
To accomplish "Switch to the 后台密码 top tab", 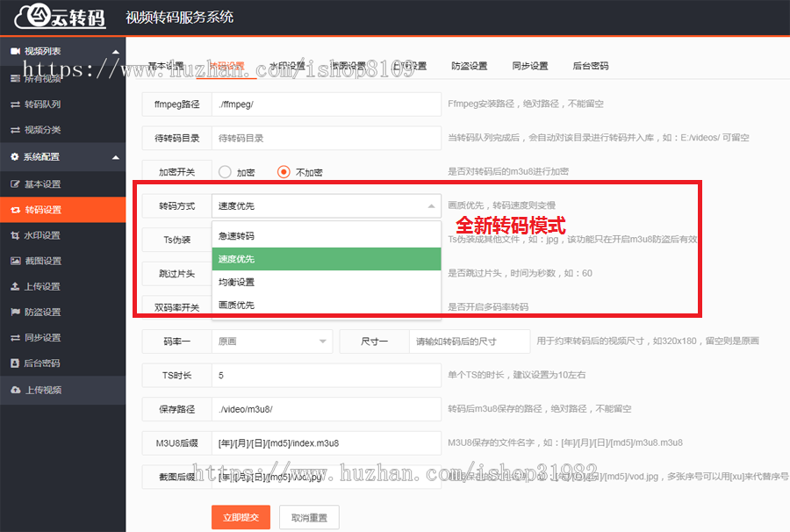I will 591,66.
